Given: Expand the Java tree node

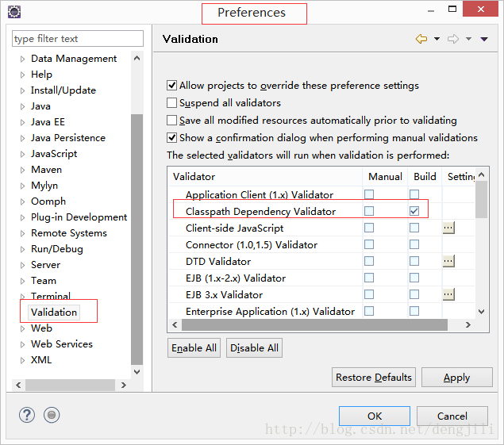Looking at the screenshot, I should [22, 106].
